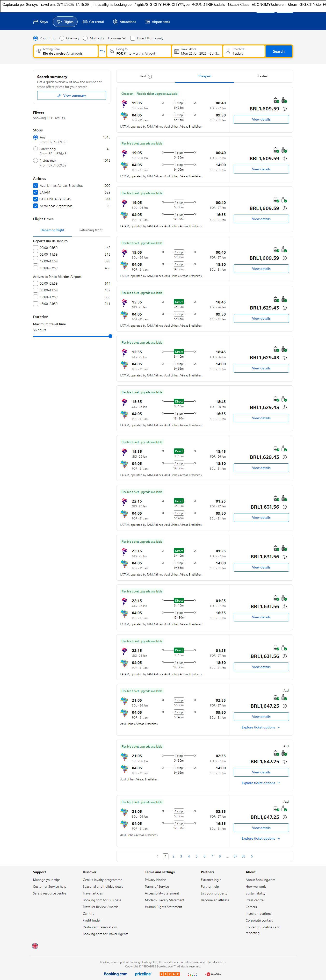
Task: Uncheck the GOL LINHAS AEREAS airline filter
Action: (35, 199)
